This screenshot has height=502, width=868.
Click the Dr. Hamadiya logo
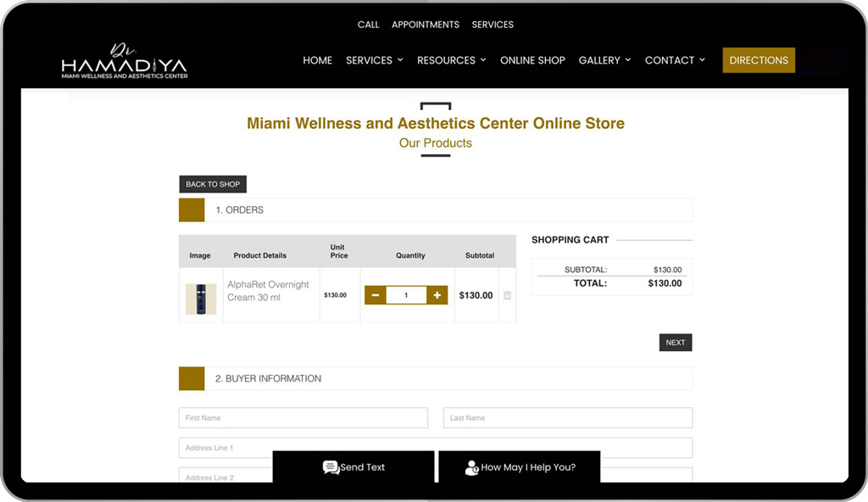point(125,61)
